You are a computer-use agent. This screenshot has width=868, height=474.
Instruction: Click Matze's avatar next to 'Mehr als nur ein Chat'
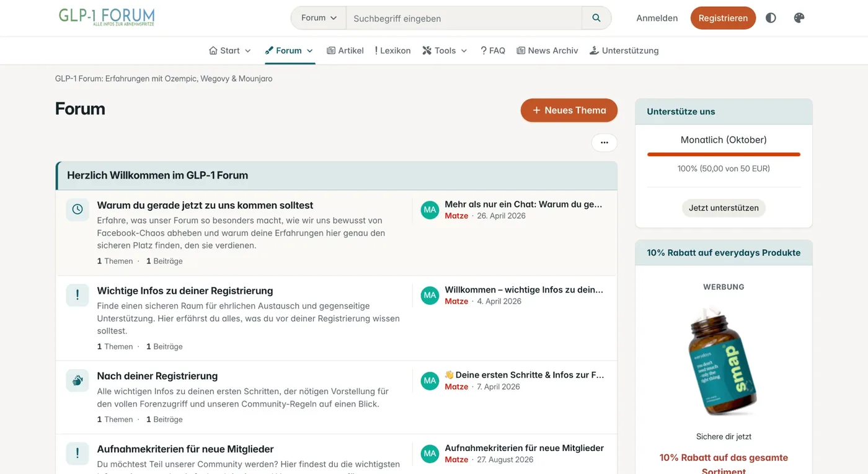[430, 210]
